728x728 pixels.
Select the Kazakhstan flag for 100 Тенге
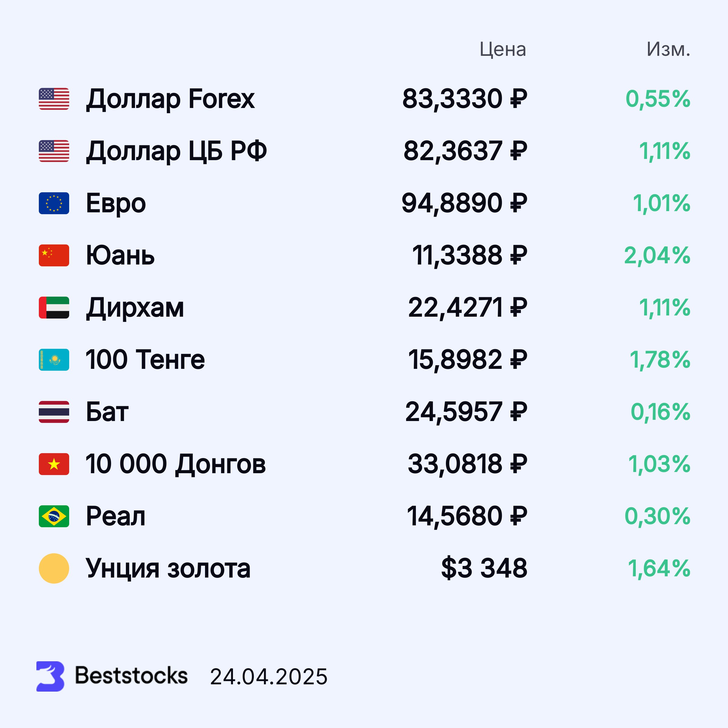[x=54, y=359]
